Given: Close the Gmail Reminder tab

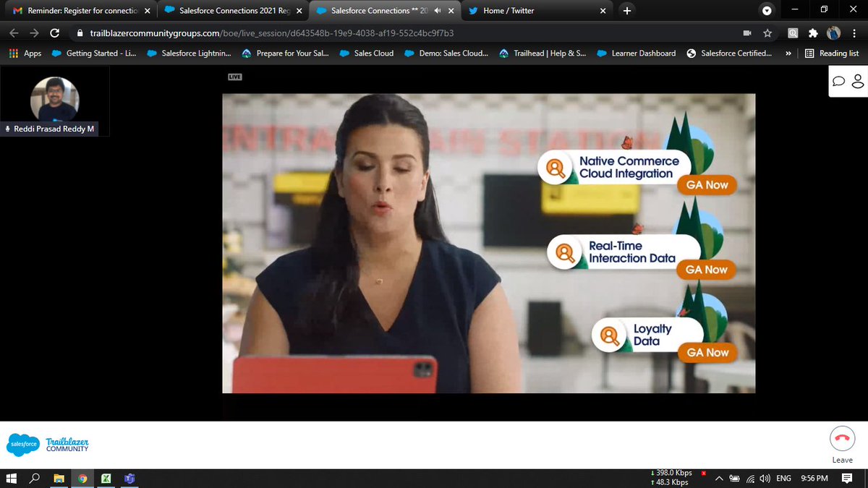Looking at the screenshot, I should tap(147, 11).
